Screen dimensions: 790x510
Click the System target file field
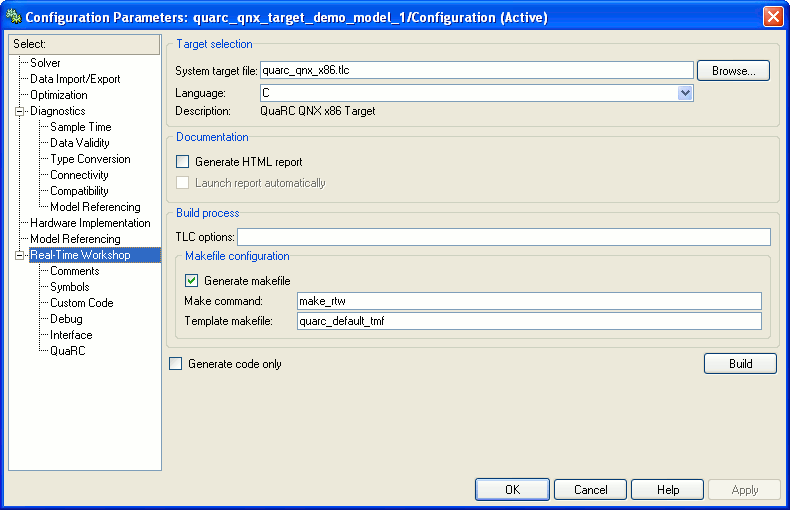click(x=477, y=70)
